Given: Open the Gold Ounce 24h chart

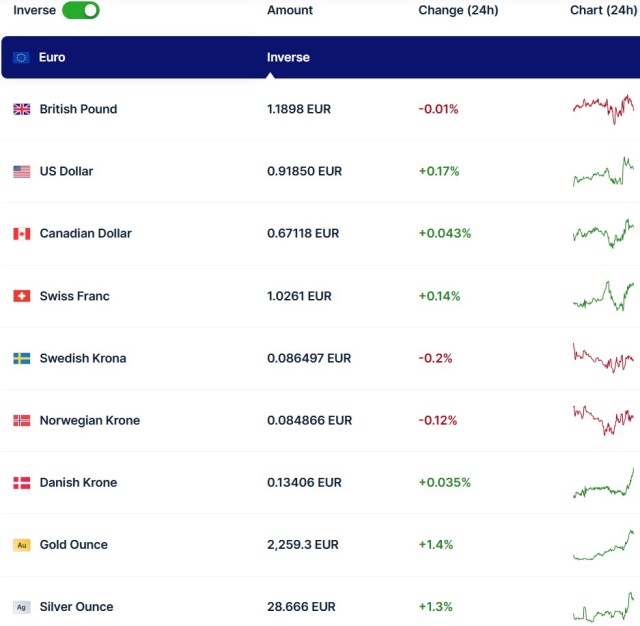Looking at the screenshot, I should pyautogui.click(x=604, y=545).
